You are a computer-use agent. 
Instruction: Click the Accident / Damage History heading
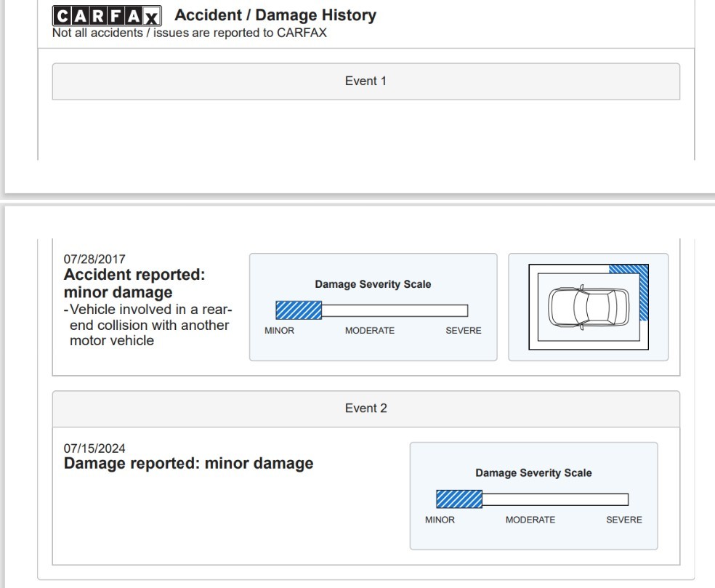(x=275, y=15)
